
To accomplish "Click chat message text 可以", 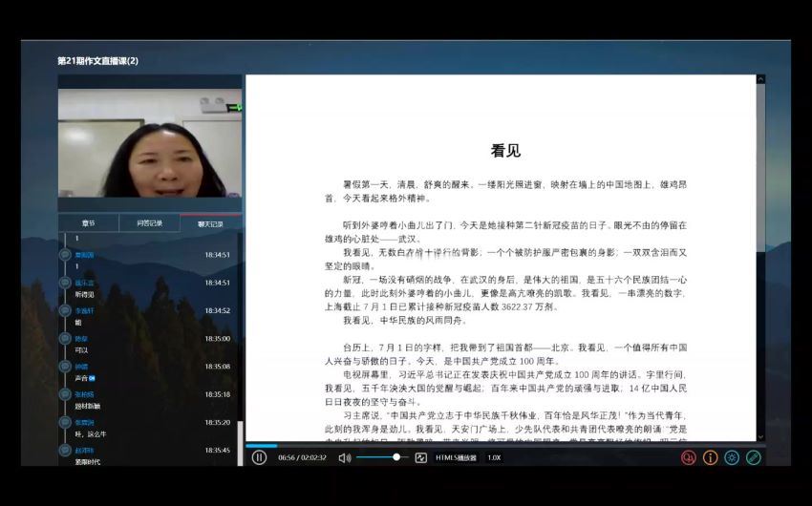I will (81, 350).
